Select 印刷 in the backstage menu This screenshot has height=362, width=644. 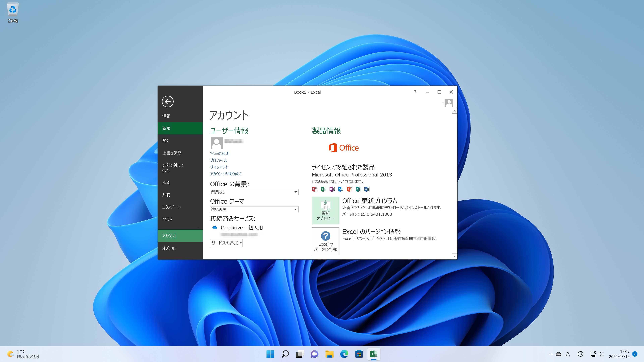tap(180, 183)
